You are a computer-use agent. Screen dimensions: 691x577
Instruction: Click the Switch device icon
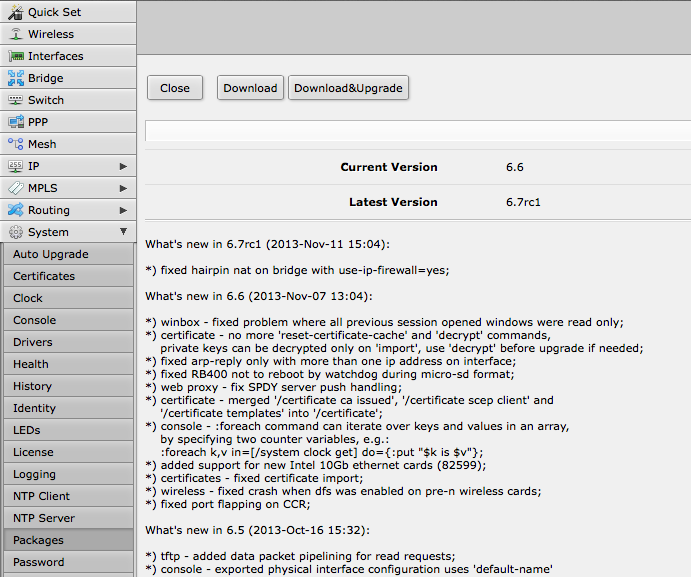point(15,100)
